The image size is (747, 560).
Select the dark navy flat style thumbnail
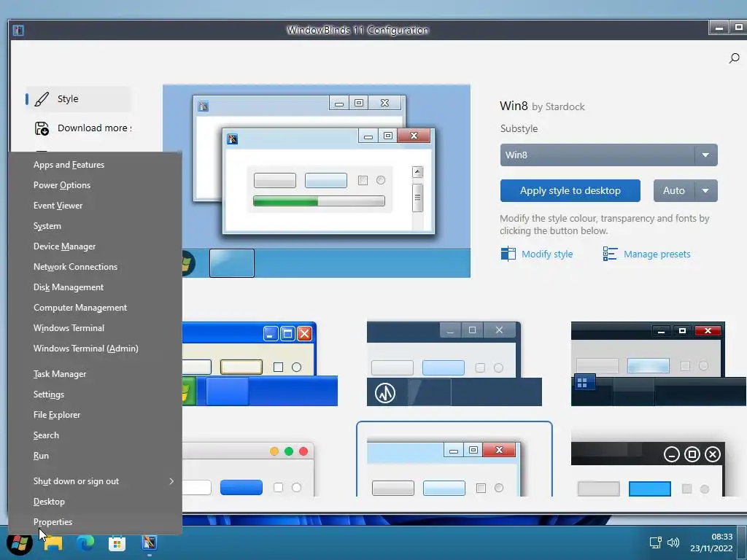454,364
